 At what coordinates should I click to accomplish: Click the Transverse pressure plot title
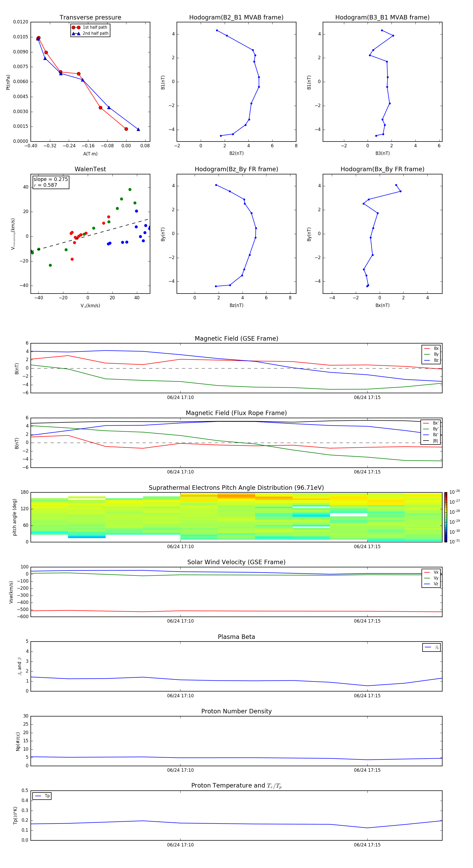tap(90, 18)
